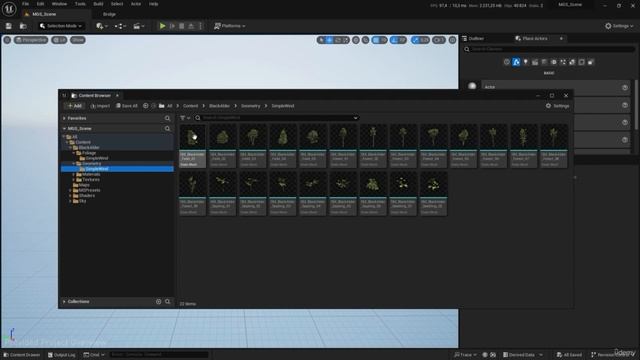Activate the scale tool in viewport

(x=346, y=40)
